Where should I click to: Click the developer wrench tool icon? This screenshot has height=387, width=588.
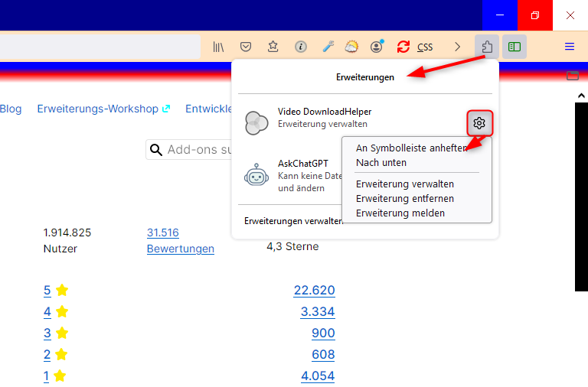328,47
